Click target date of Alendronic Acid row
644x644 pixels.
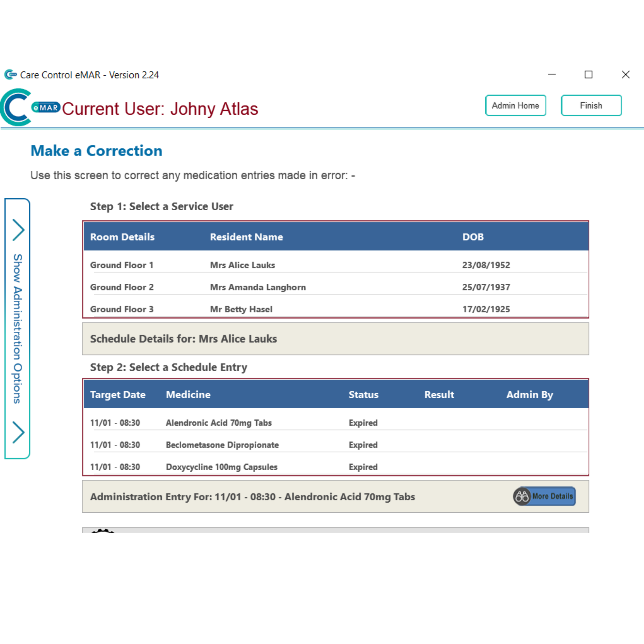115,423
